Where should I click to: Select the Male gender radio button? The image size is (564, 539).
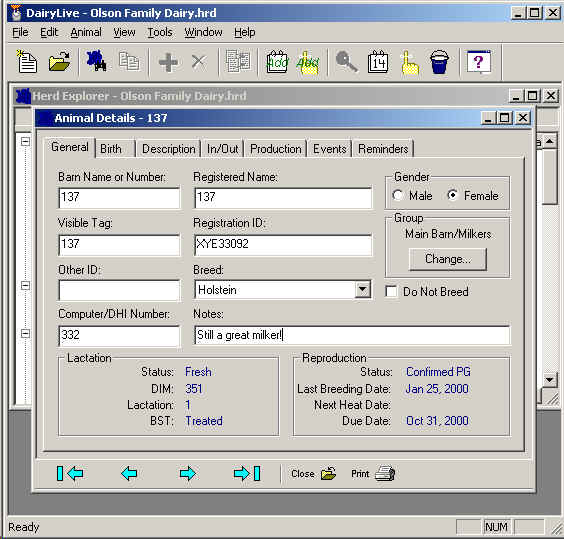click(397, 195)
